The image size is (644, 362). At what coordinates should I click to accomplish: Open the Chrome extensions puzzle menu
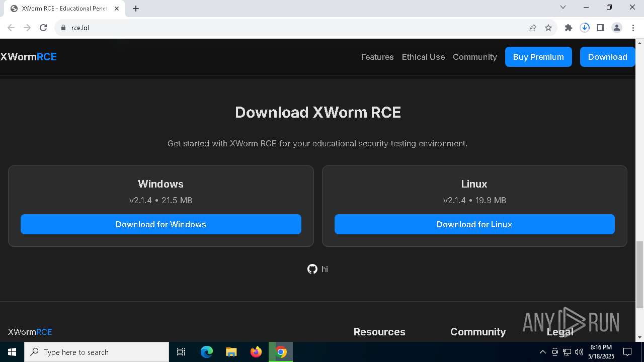click(569, 28)
